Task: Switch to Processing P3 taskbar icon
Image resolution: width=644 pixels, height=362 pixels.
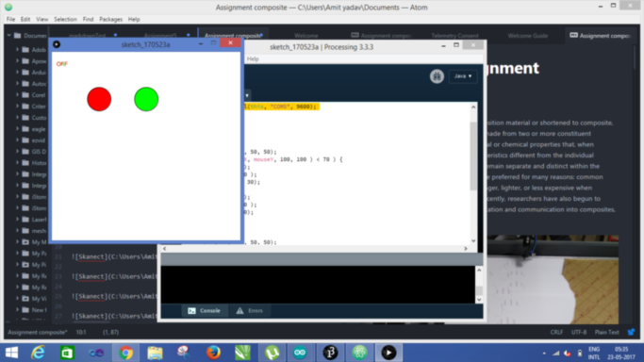Action: tap(330, 353)
